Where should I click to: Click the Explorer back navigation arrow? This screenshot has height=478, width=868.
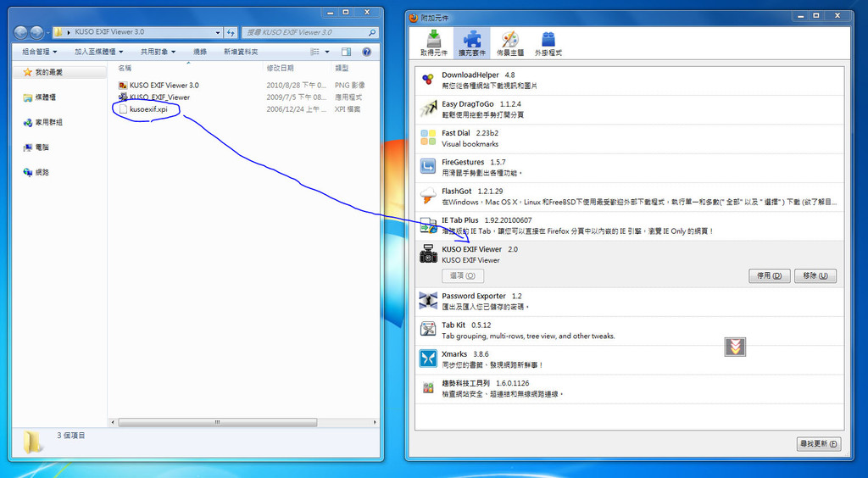point(21,33)
